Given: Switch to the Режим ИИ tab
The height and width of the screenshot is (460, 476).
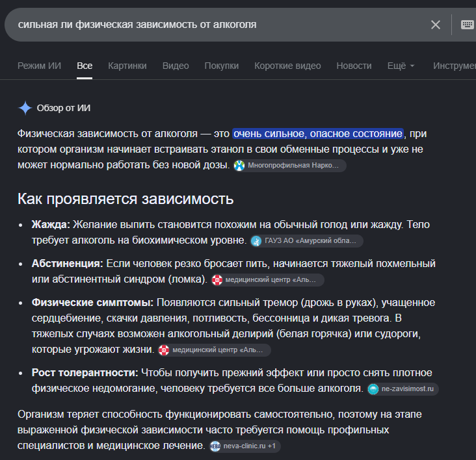Looking at the screenshot, I should point(39,66).
